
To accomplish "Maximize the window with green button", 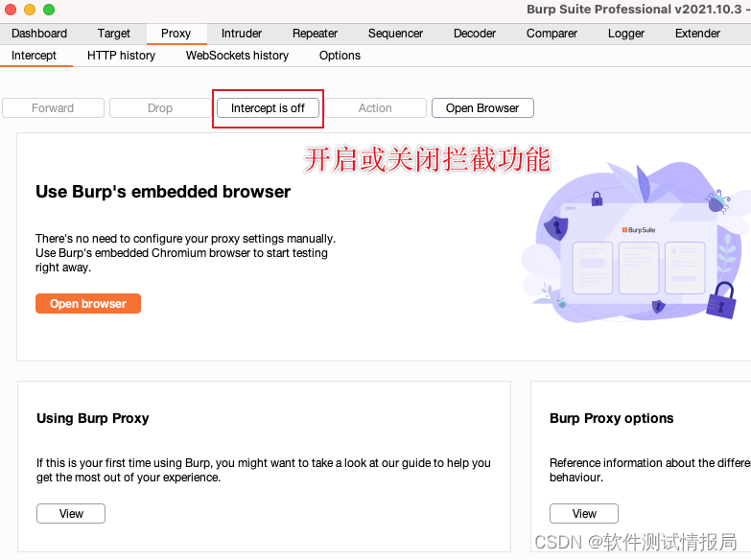I will [x=49, y=9].
